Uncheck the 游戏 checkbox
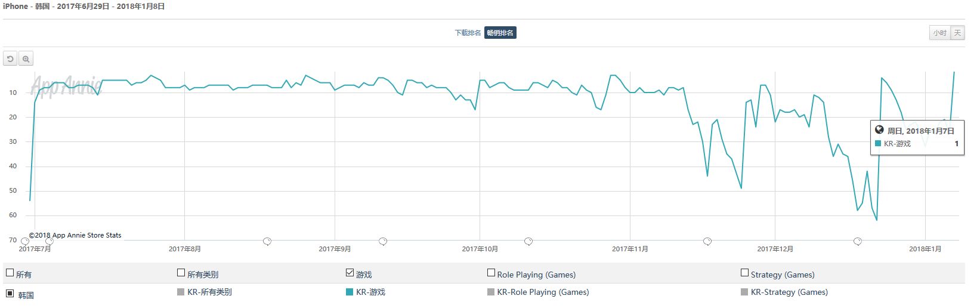The image size is (980, 308). [350, 273]
